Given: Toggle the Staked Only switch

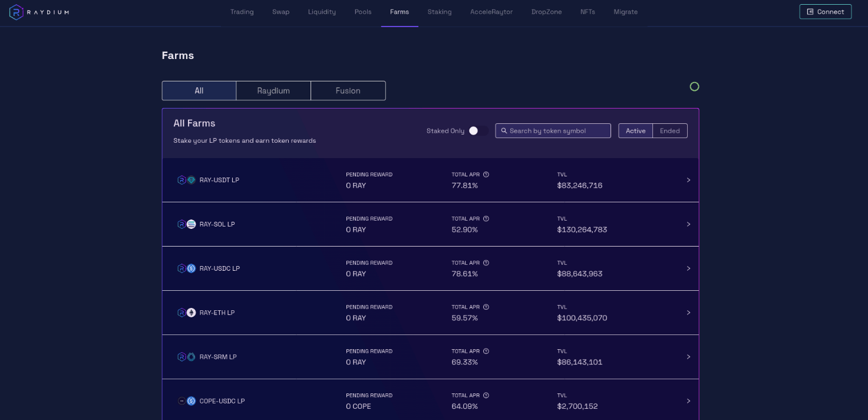Looking at the screenshot, I should (x=478, y=131).
